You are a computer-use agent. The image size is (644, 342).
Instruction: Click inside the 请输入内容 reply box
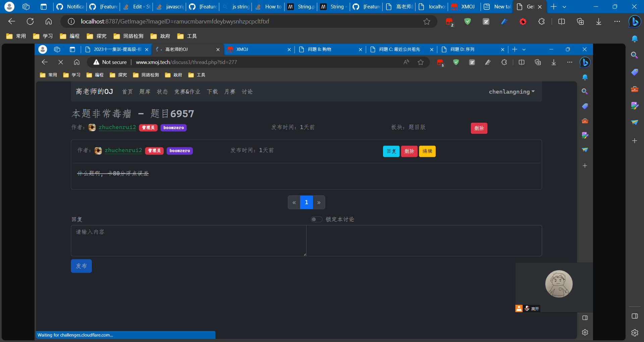pyautogui.click(x=188, y=241)
